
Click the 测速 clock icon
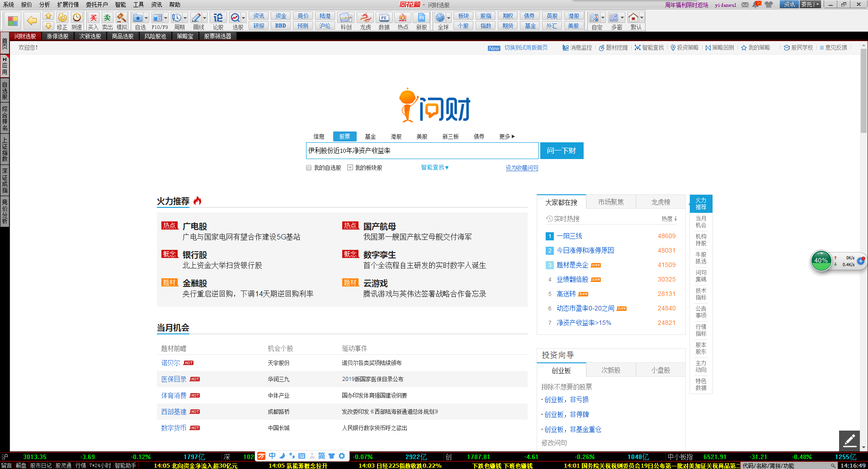pos(77,18)
